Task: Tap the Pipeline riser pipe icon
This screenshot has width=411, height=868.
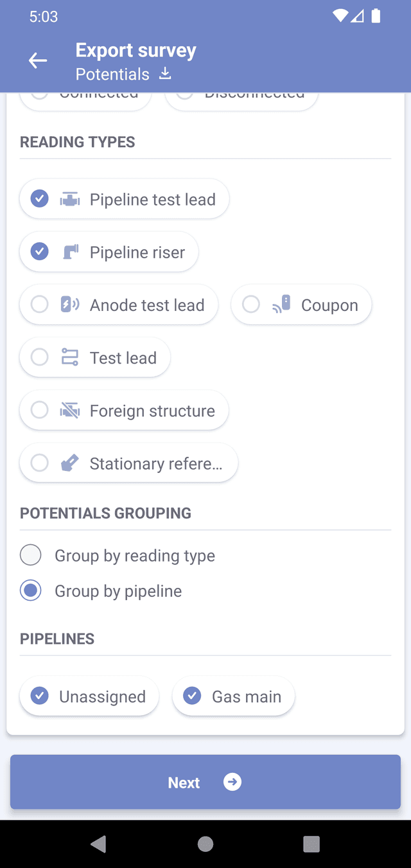Action: [x=70, y=252]
